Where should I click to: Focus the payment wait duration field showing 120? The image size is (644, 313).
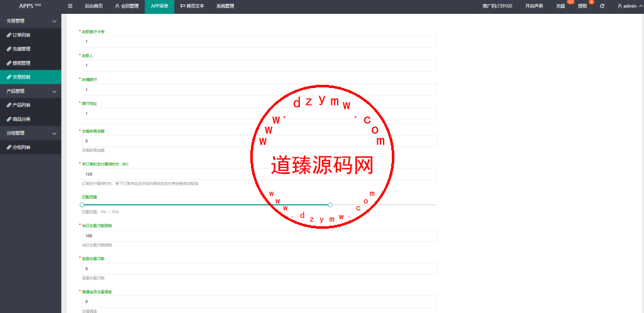259,174
